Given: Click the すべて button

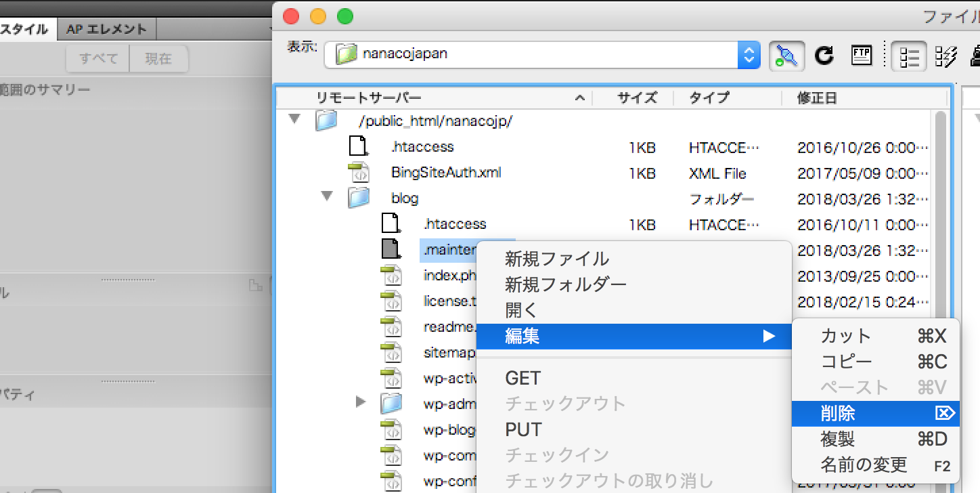Looking at the screenshot, I should point(97,59).
